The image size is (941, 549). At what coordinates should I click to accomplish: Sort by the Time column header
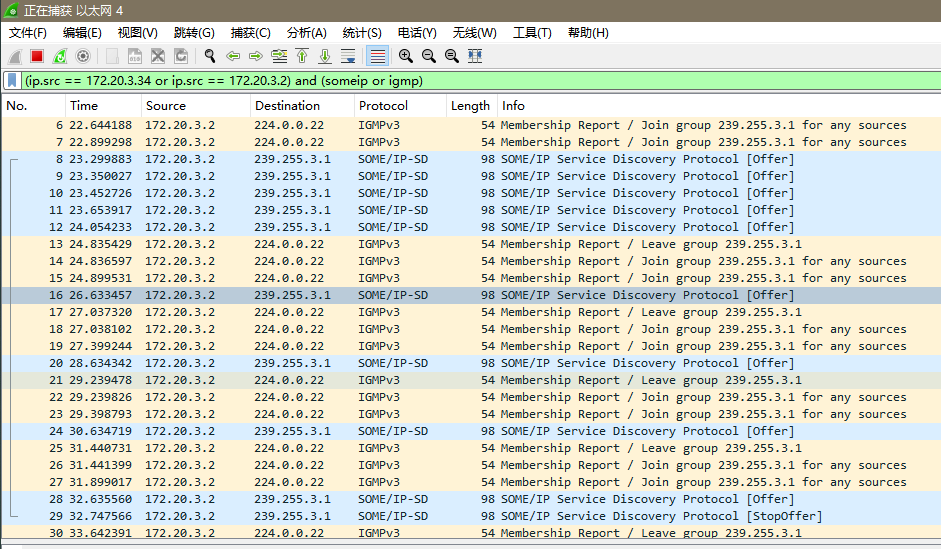pyautogui.click(x=103, y=106)
